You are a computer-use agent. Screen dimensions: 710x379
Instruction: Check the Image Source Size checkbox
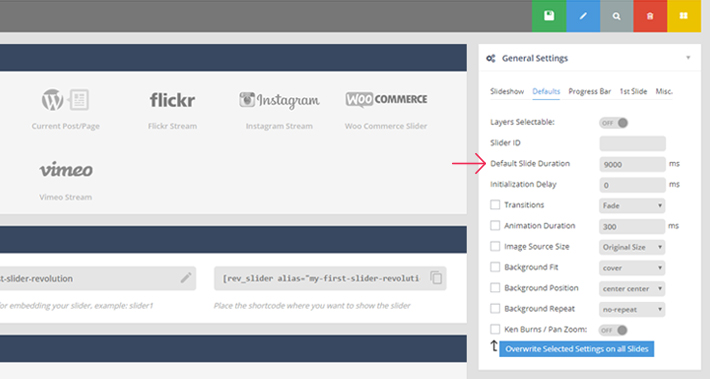pyautogui.click(x=495, y=246)
